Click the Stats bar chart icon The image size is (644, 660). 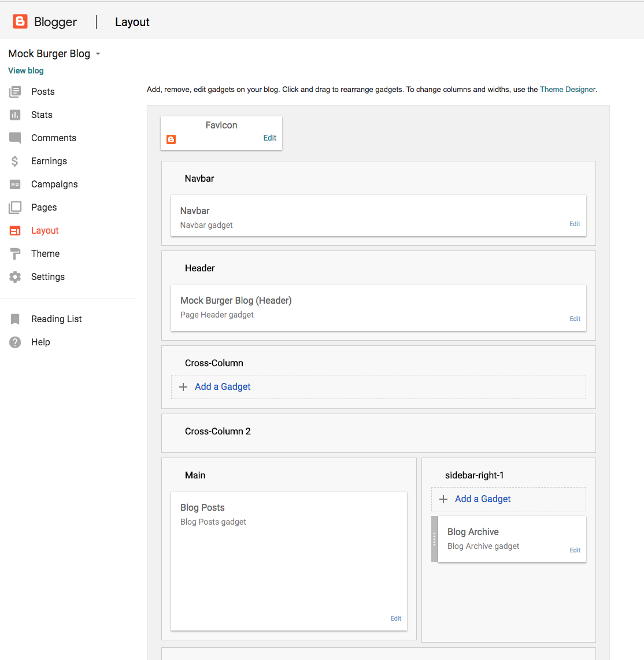[16, 115]
